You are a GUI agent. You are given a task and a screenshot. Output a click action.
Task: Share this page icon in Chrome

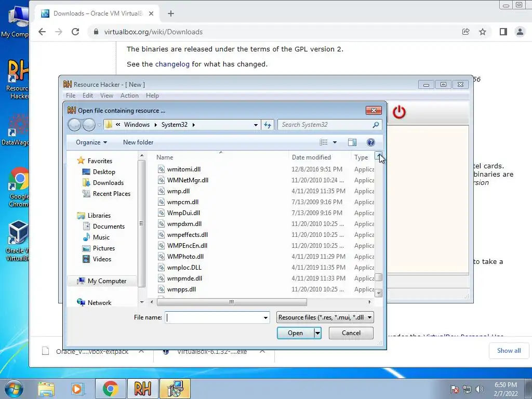point(465,32)
